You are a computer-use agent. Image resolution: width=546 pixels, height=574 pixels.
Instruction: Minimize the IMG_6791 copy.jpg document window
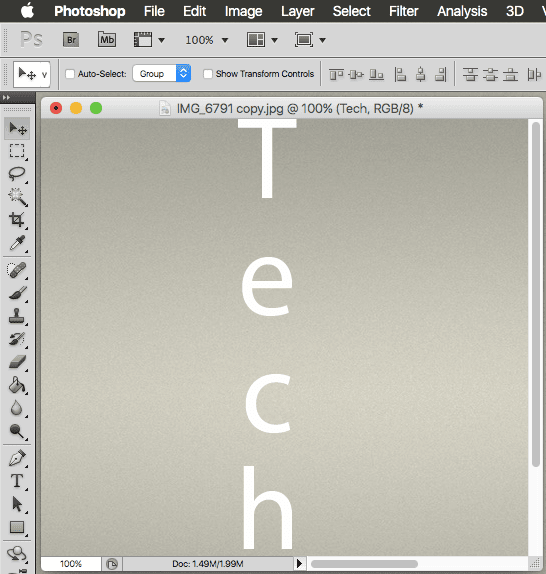coord(76,108)
